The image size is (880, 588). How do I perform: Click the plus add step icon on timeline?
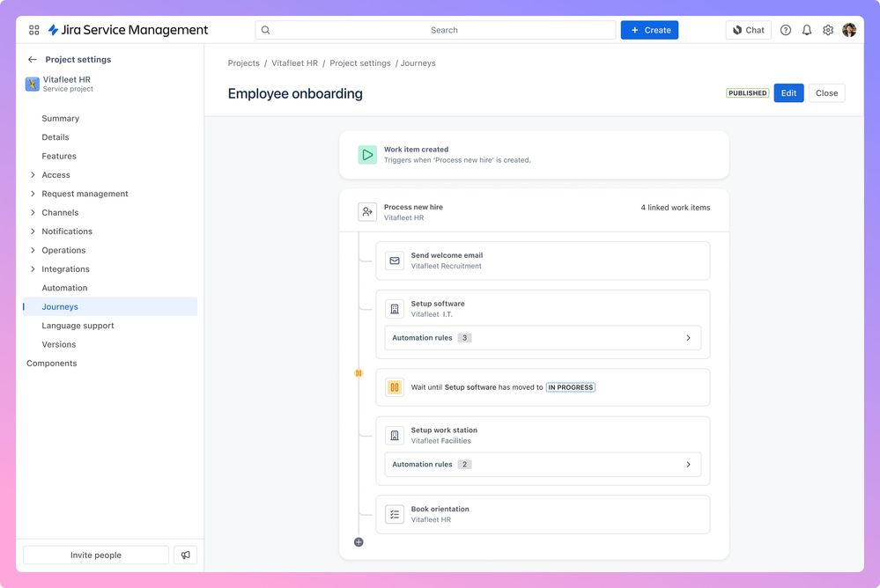(x=359, y=542)
